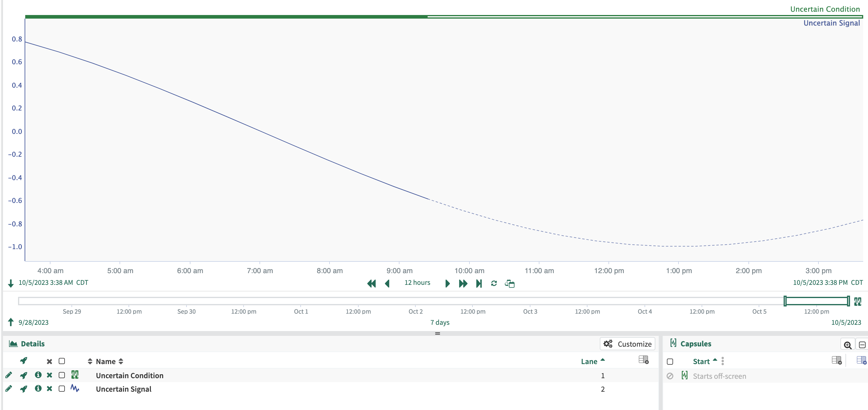Step display range forward half
The image size is (868, 410).
click(x=447, y=283)
